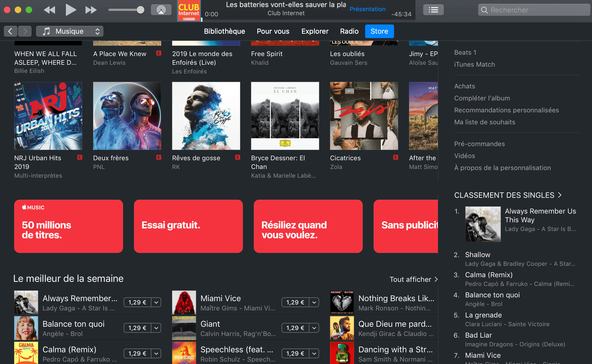
Task: Open Beats 1 sidebar link
Action: pyautogui.click(x=465, y=53)
